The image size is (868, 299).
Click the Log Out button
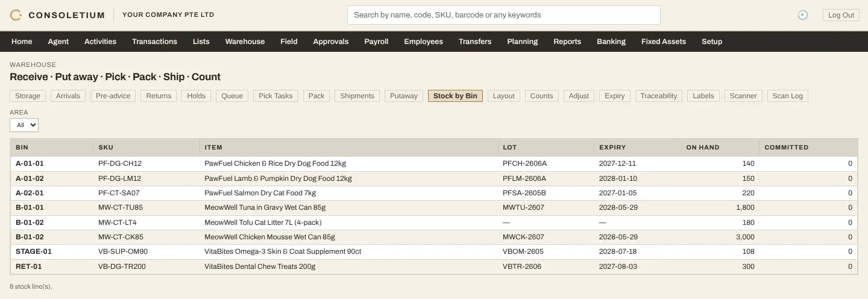(841, 15)
